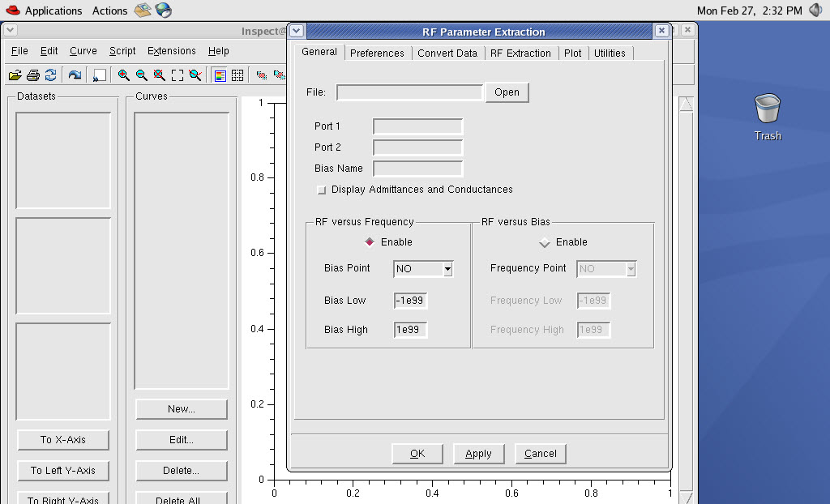Click the New... curve button
Screen dimensions: 830x504
point(182,408)
